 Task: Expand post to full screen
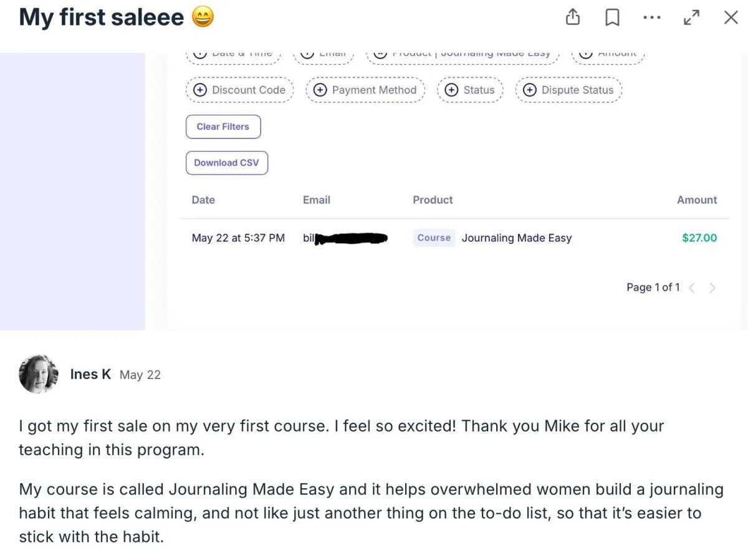click(x=691, y=17)
